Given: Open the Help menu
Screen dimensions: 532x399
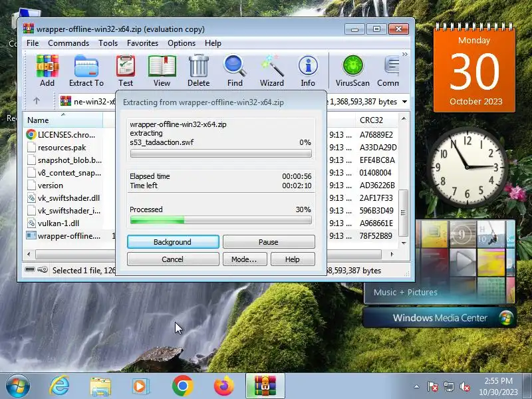Looking at the screenshot, I should [x=213, y=43].
